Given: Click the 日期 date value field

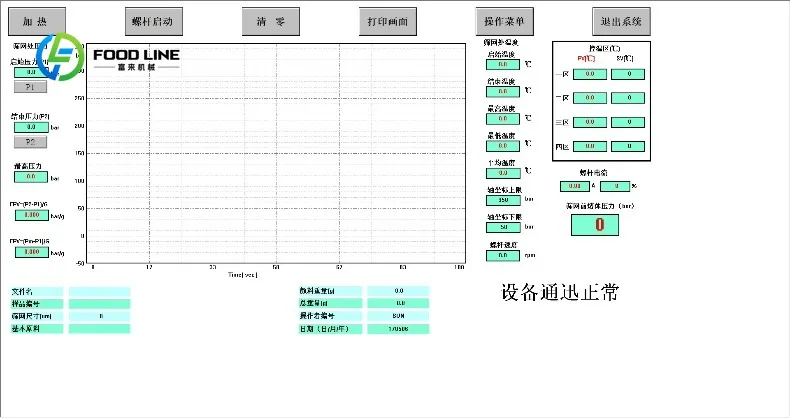Looking at the screenshot, I should click(398, 329).
